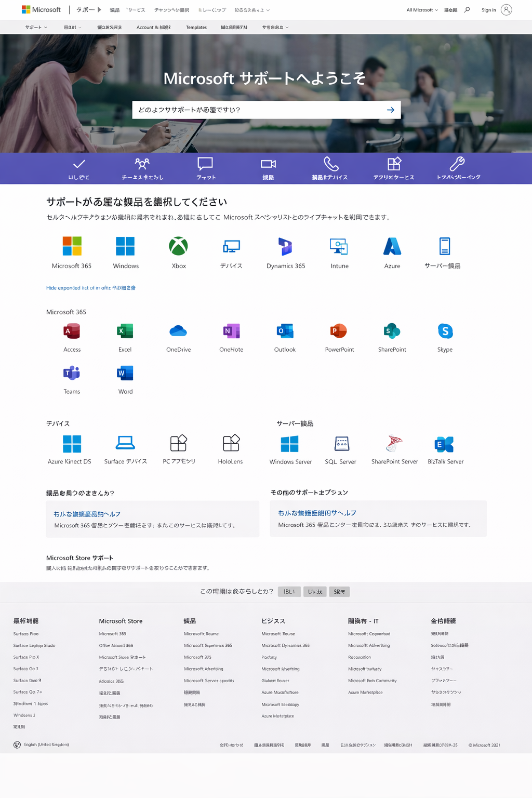532x798 pixels.
Task: Open the Teams app icon
Action: tap(72, 373)
